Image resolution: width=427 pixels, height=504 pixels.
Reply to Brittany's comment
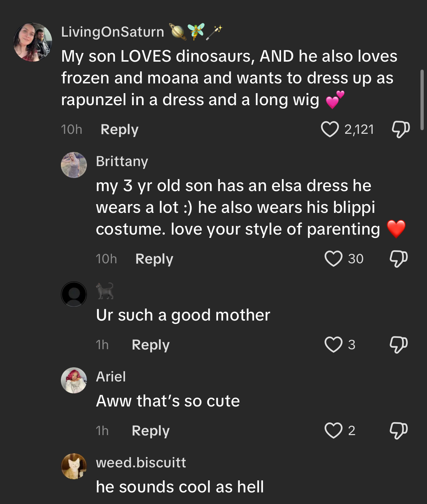pyautogui.click(x=154, y=259)
